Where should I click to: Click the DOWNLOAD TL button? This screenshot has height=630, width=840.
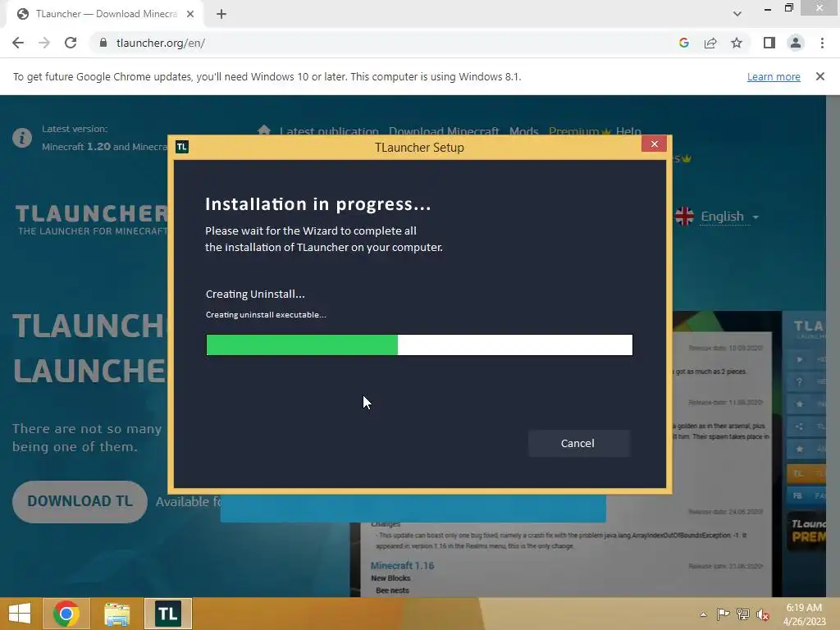(80, 501)
